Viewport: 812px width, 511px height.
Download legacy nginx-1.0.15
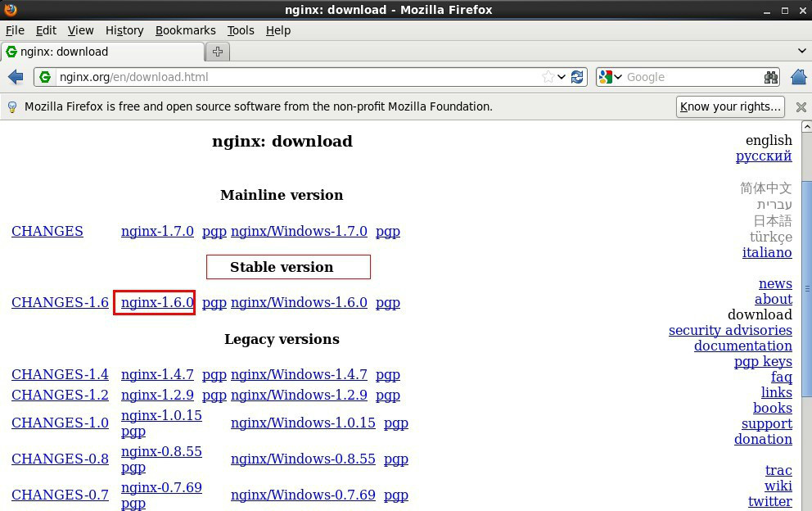[161, 415]
